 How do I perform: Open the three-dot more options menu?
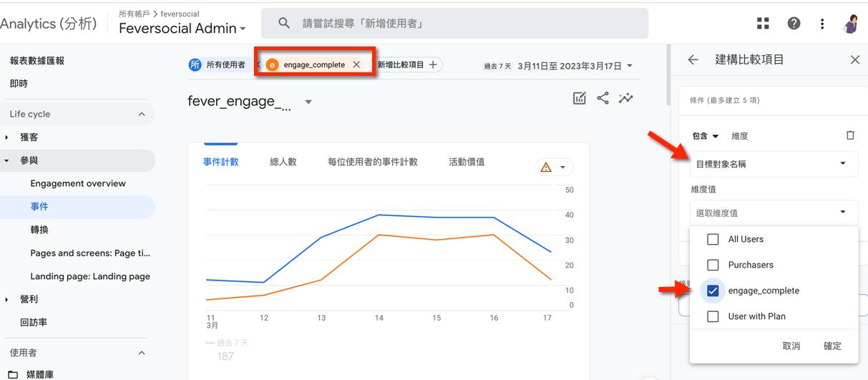[x=822, y=24]
